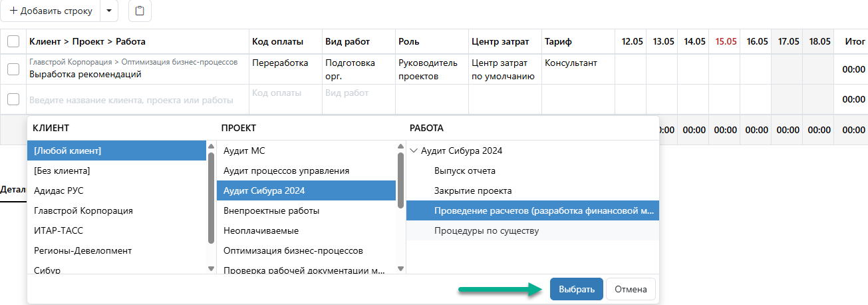This screenshot has height=305, width=868.
Task: Check the empty new row checkbox
Action: pos(13,99)
